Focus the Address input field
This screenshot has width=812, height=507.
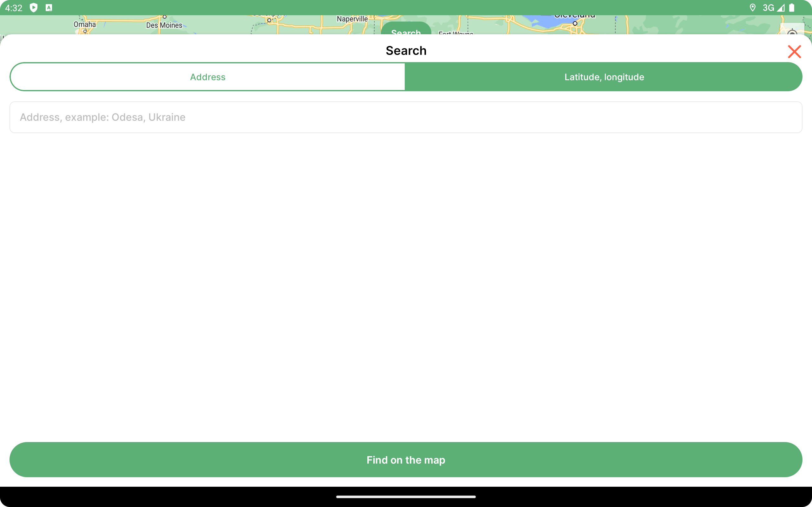[406, 117]
